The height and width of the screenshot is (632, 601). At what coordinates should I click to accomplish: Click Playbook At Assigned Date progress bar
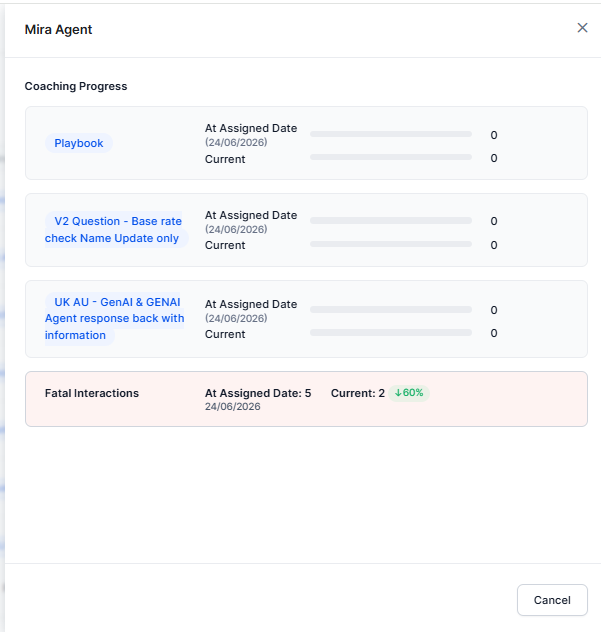point(391,134)
